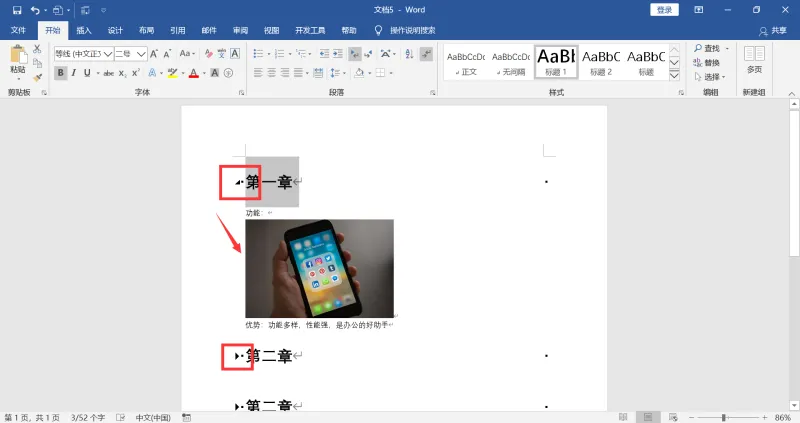Clear all formatting with the eraser icon
The height and width of the screenshot is (423, 800).
click(x=209, y=54)
